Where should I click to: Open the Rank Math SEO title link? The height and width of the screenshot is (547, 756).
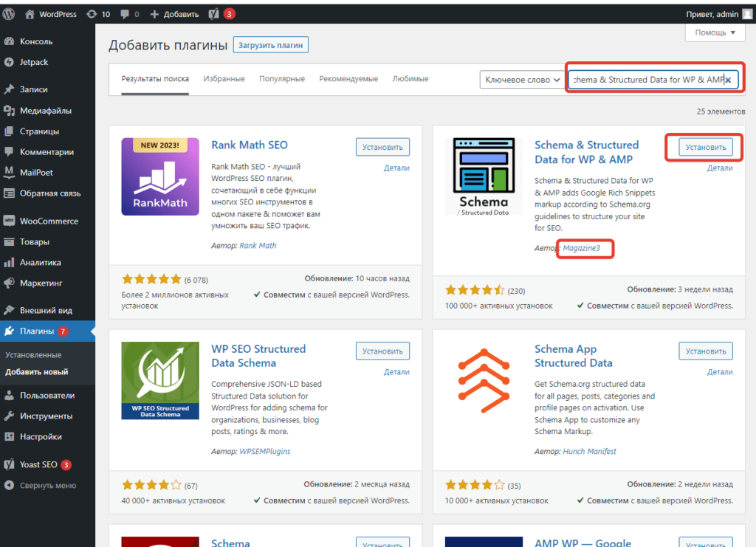(250, 145)
